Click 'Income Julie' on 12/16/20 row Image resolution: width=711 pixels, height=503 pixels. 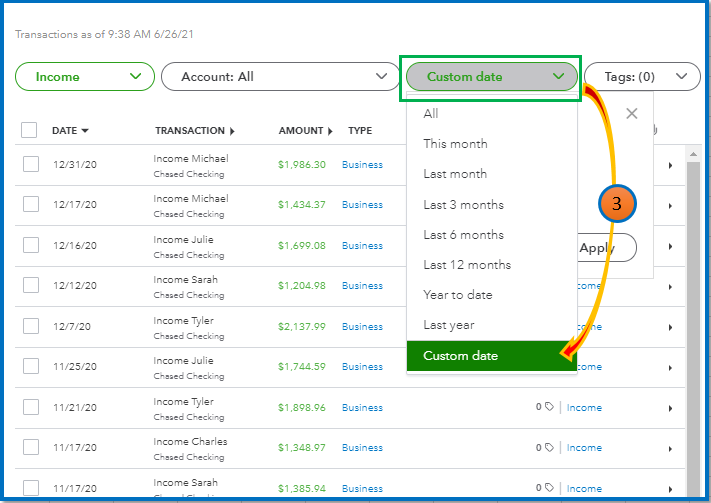click(183, 239)
